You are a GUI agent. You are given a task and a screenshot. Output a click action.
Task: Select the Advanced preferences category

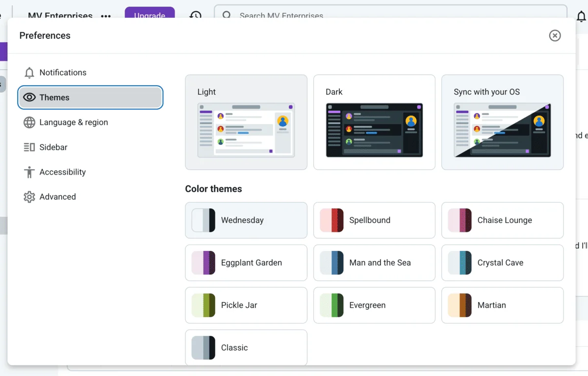[57, 197]
